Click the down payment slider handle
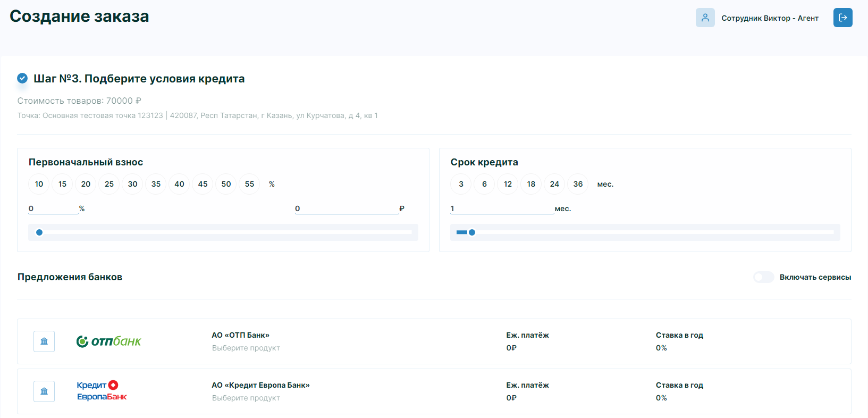Image resolution: width=868 pixels, height=418 pixels. coord(39,232)
